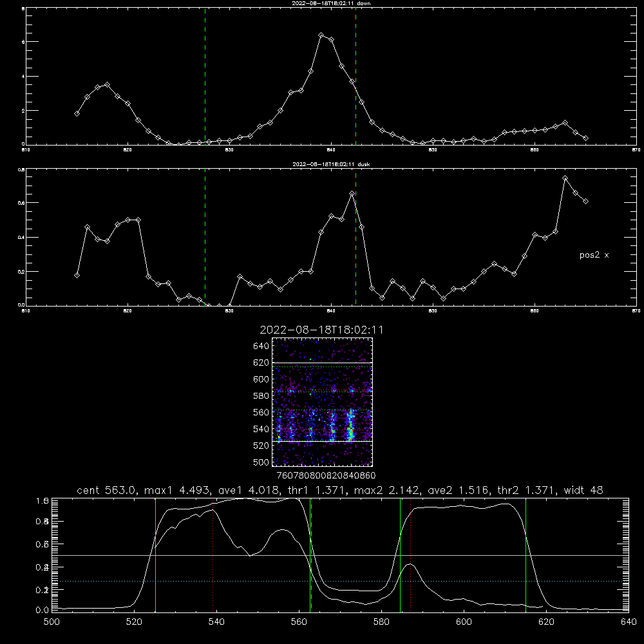Click the first diamond marker of the dusk curve
Viewport: 644px width, 644px height.
[77, 275]
